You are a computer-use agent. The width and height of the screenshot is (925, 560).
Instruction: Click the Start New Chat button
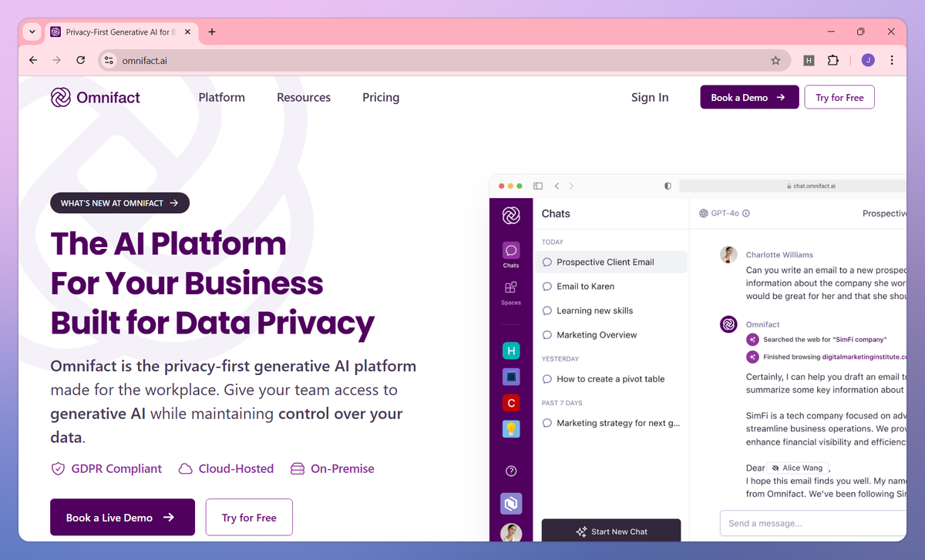(x=611, y=531)
